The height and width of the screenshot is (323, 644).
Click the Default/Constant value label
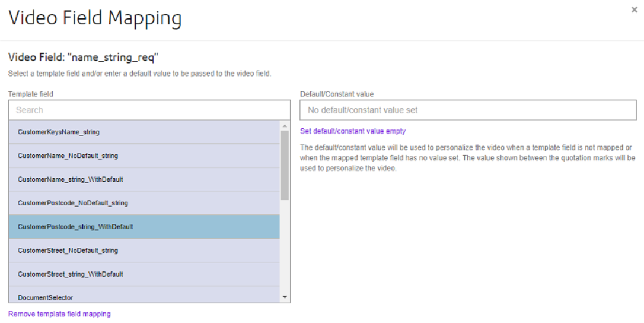coord(337,94)
